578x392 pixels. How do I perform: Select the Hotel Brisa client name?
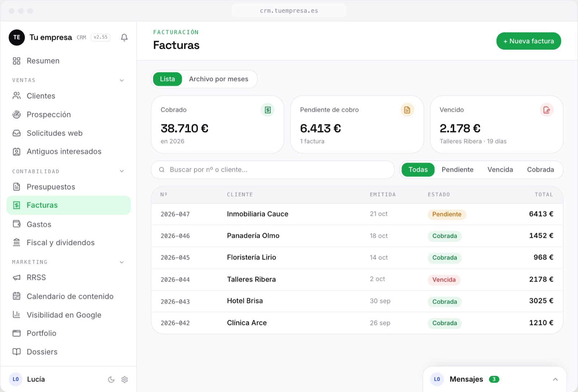tap(245, 301)
